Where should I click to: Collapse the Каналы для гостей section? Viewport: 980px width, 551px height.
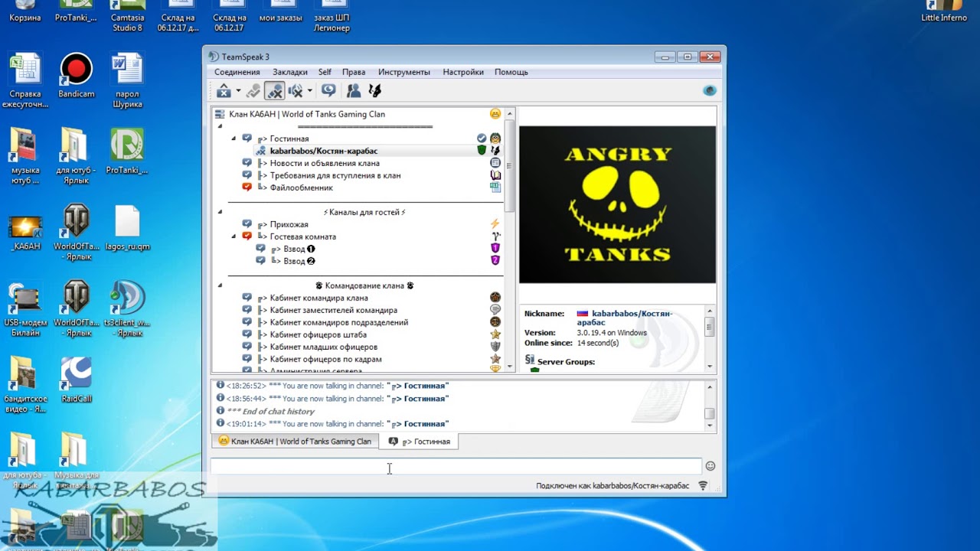pos(220,212)
